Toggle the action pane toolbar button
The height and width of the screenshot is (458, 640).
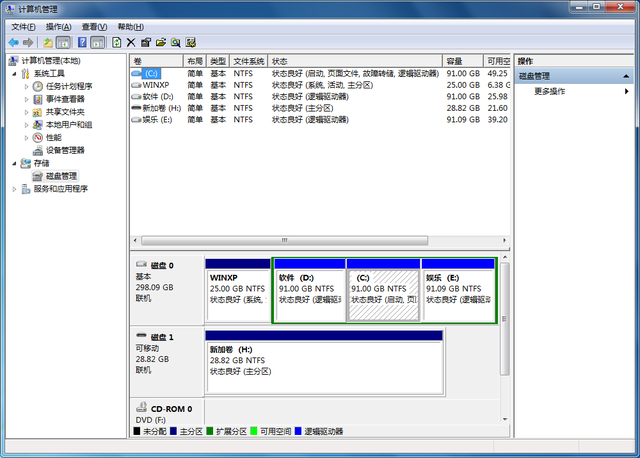coord(98,43)
